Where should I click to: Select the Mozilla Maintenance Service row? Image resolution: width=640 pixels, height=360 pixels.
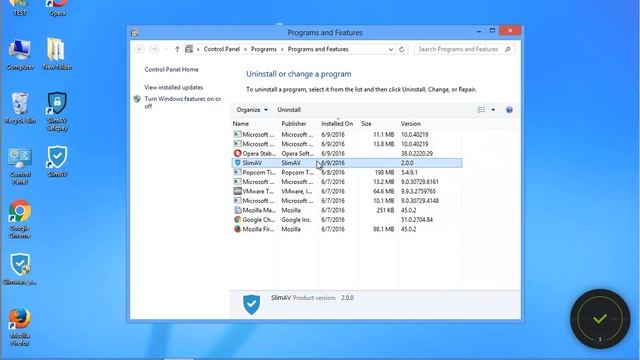[347, 210]
